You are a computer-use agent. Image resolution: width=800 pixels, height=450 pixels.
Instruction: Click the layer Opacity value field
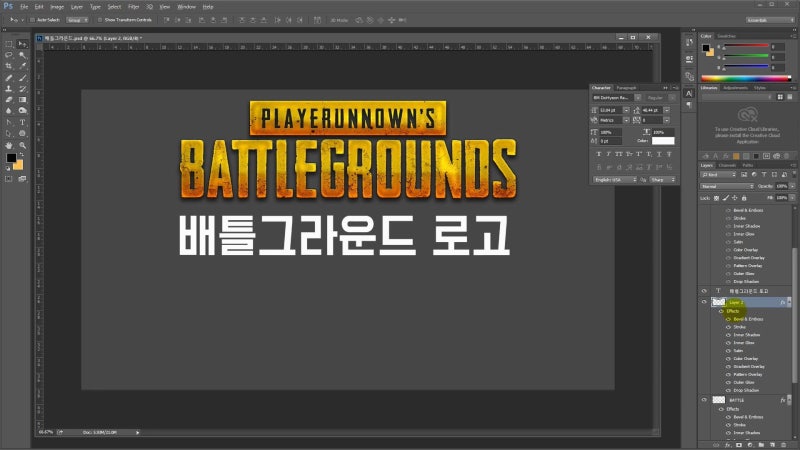(x=782, y=187)
